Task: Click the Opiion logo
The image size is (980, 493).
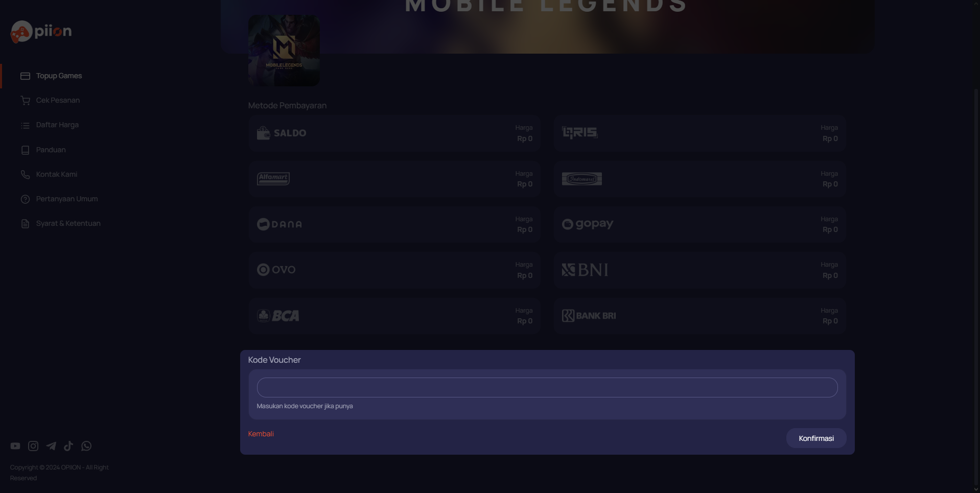Action: point(41,32)
